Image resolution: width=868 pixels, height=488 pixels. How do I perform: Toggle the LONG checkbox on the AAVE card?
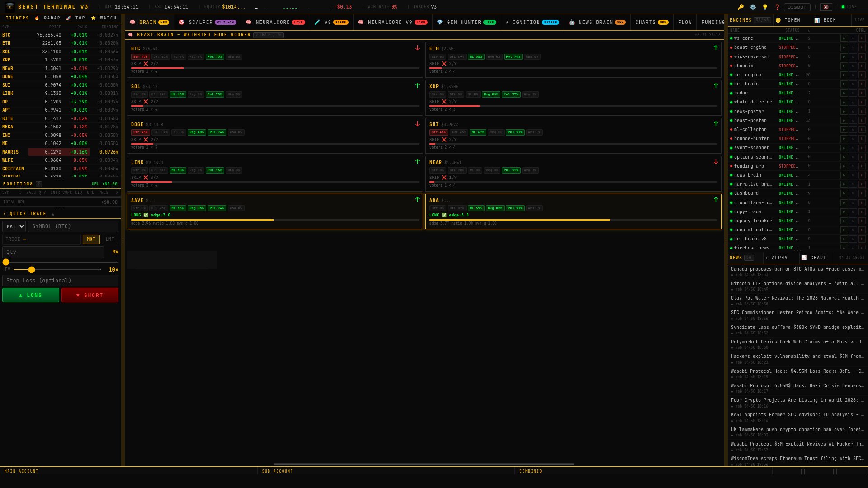pyautogui.click(x=146, y=215)
